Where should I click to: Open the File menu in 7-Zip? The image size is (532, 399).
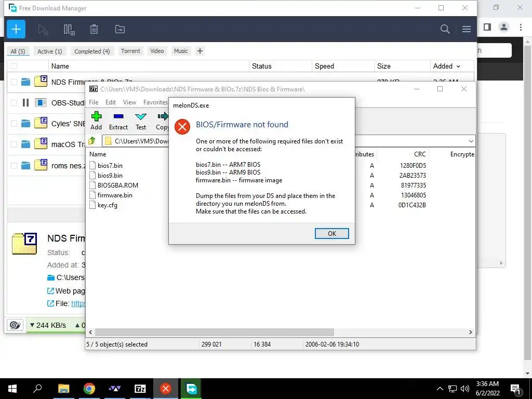point(94,102)
